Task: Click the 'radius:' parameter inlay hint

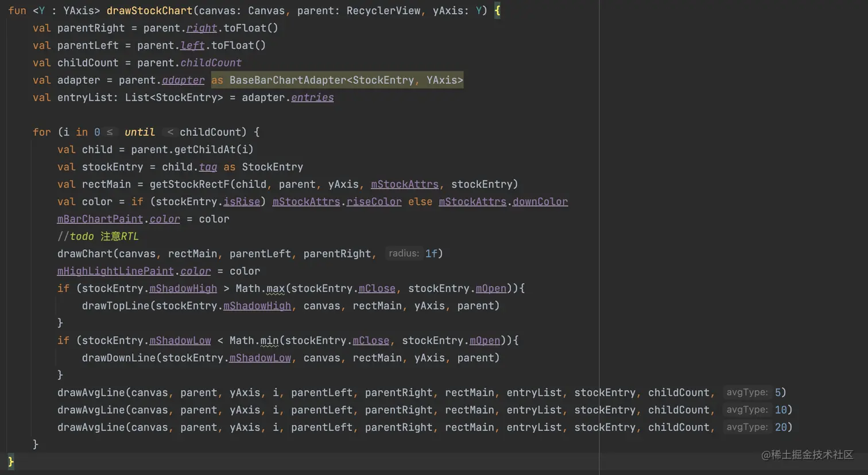Action: [x=404, y=253]
